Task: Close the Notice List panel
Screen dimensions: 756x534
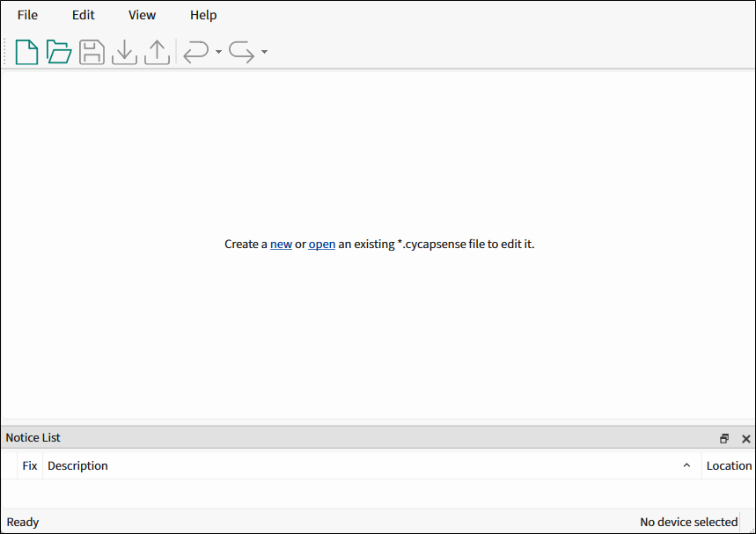Action: [x=746, y=438]
